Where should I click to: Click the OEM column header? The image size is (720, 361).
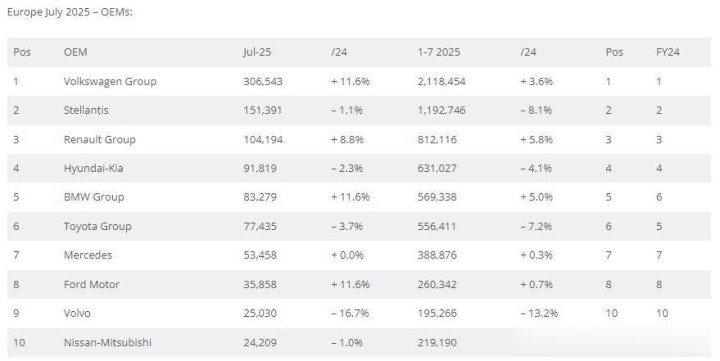tap(75, 52)
